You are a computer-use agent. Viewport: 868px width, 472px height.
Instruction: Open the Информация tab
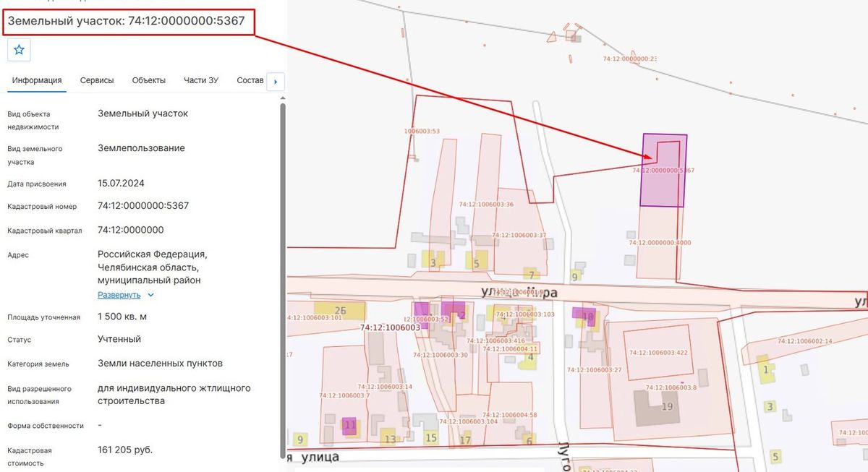(x=37, y=80)
